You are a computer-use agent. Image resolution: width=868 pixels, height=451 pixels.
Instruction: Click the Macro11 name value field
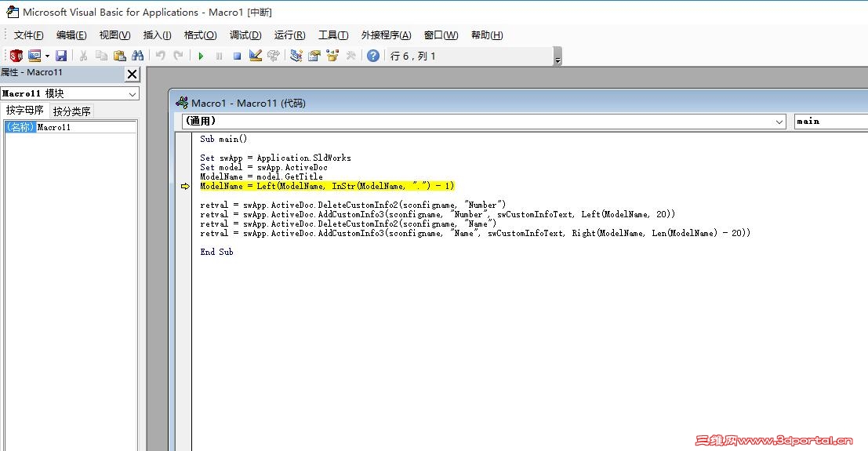[x=86, y=127]
